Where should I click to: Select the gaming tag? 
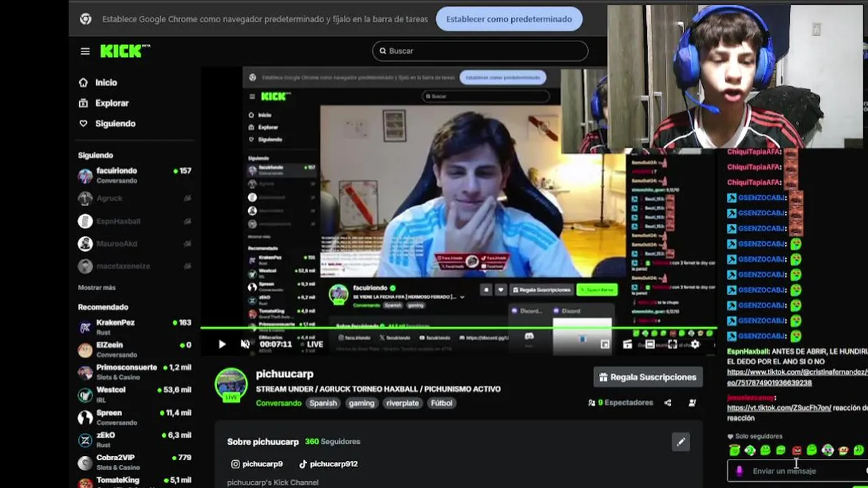tap(361, 403)
